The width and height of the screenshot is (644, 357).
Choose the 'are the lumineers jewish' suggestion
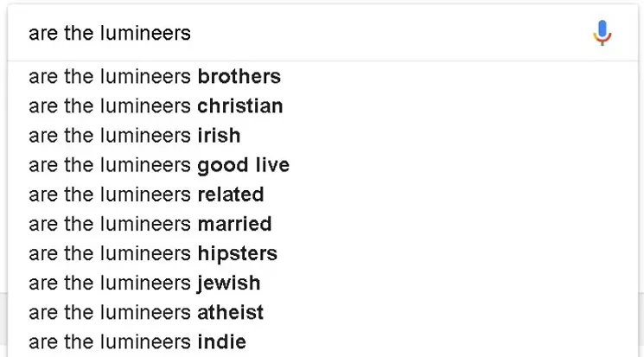click(322, 284)
